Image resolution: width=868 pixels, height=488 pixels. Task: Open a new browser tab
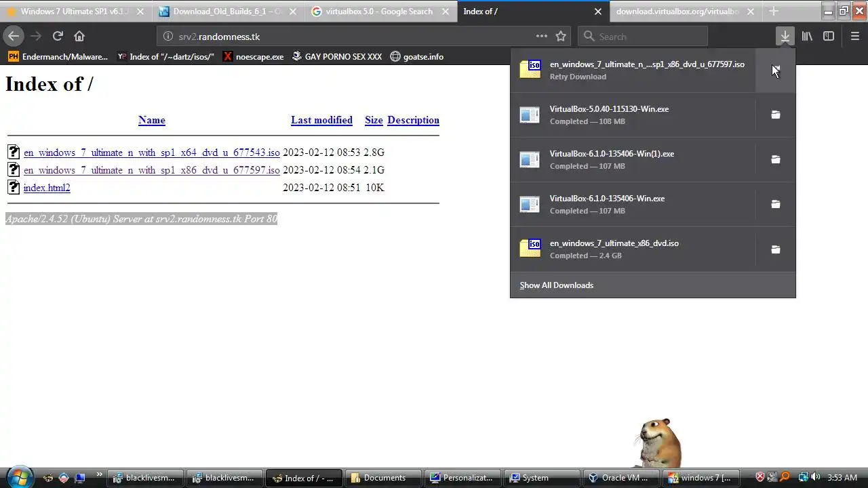(x=773, y=12)
